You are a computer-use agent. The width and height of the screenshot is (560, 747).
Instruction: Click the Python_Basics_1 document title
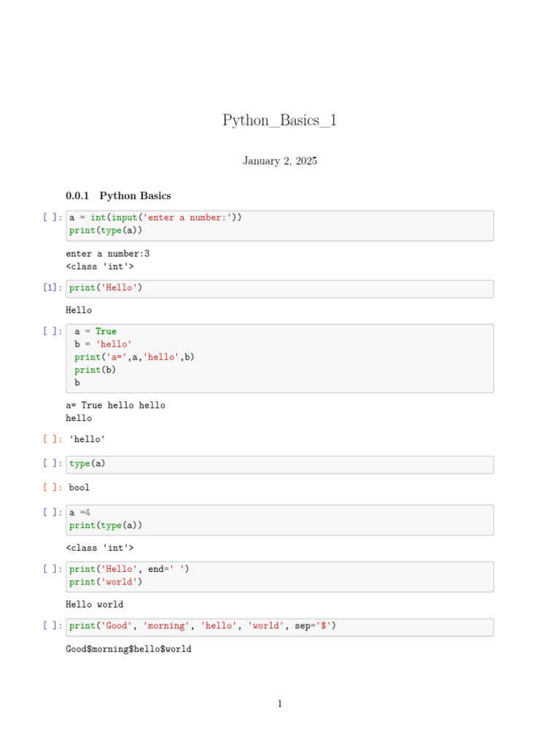(x=279, y=120)
